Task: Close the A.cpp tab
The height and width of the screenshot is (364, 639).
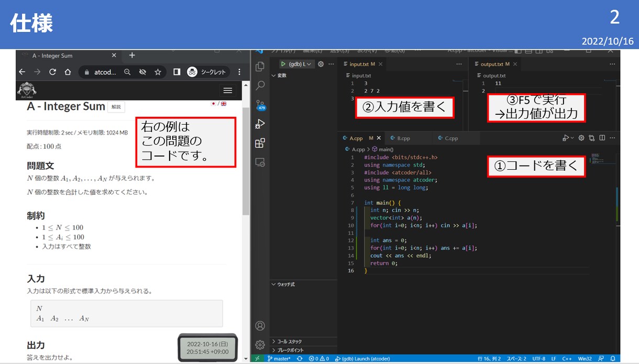Action: (x=379, y=138)
